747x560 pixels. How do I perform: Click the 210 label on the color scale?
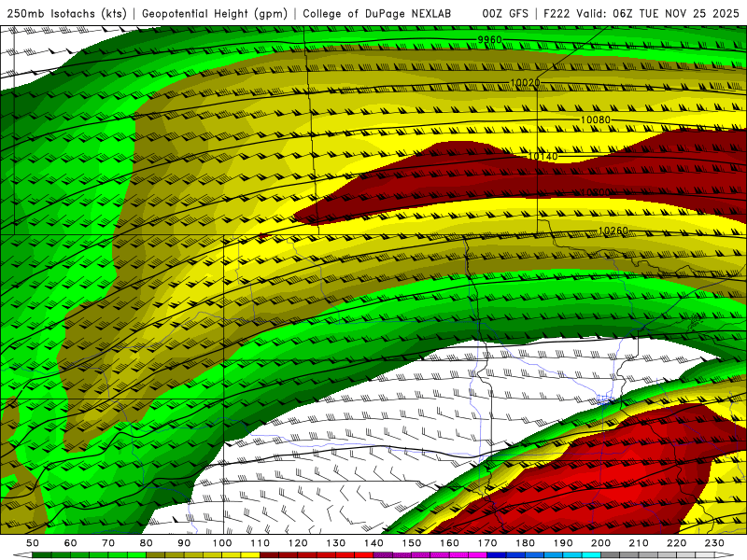639,543
